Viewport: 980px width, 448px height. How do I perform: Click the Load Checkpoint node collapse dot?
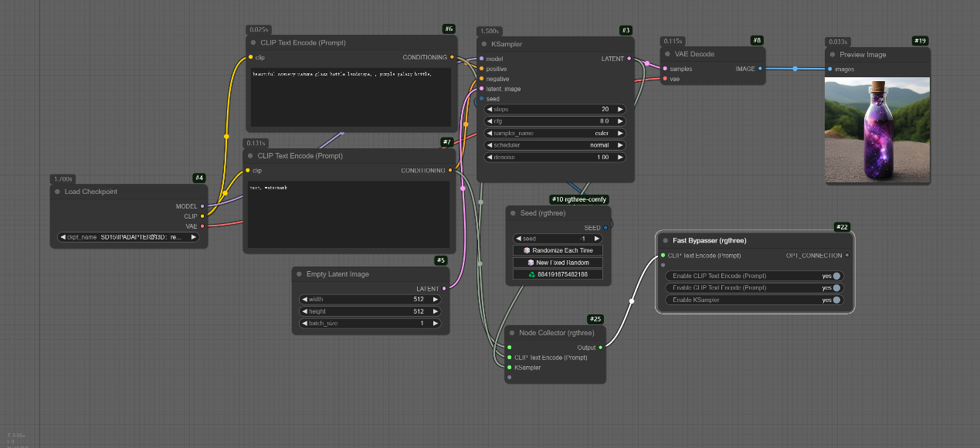(x=57, y=192)
